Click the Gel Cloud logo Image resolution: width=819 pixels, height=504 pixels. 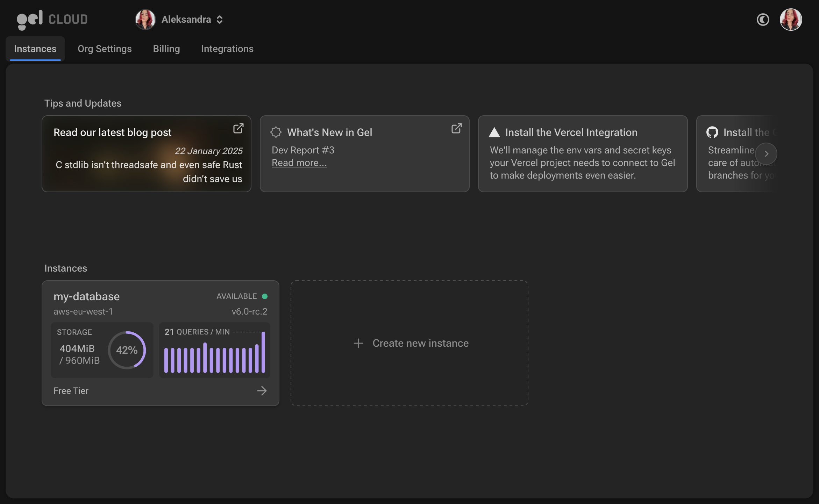tap(52, 20)
